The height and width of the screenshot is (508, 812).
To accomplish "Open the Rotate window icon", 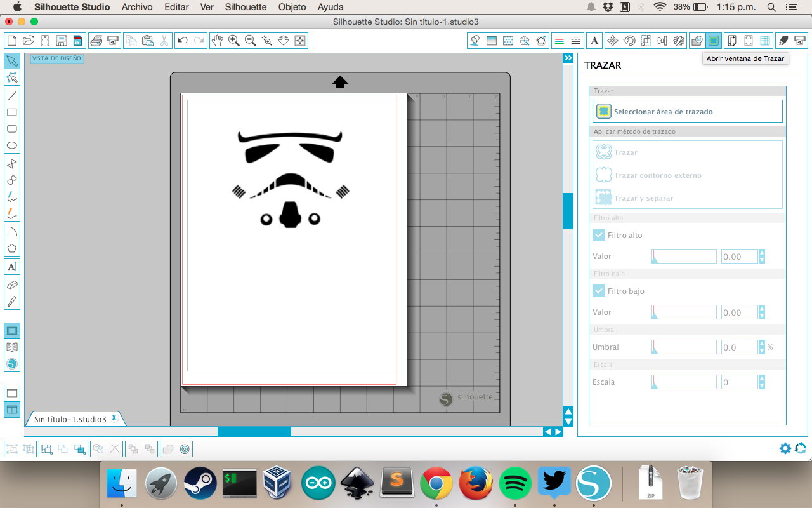I will coord(629,41).
